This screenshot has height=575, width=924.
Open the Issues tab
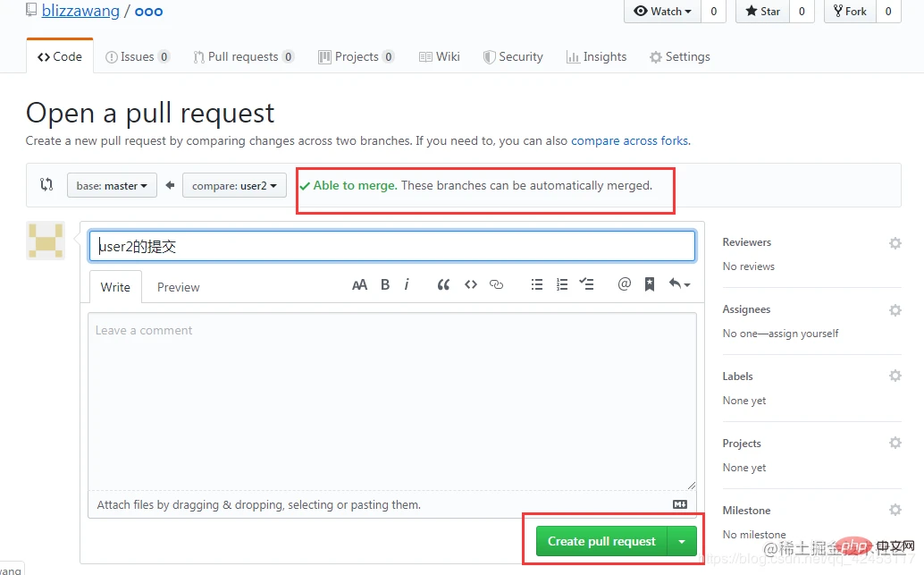click(x=137, y=56)
